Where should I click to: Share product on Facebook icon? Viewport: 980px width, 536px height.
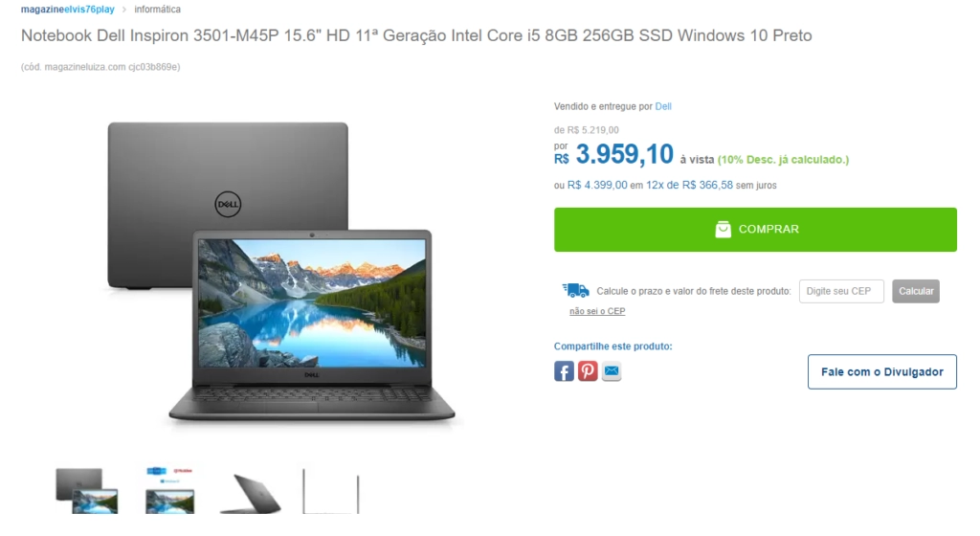(564, 371)
